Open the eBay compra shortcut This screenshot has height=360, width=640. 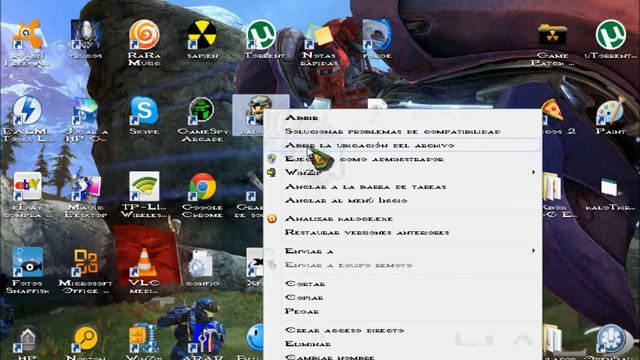tap(27, 187)
